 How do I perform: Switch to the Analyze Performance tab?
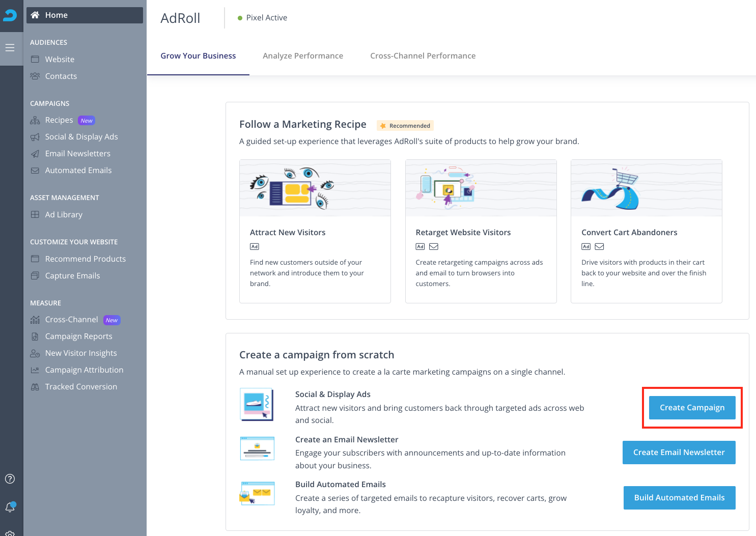click(303, 56)
